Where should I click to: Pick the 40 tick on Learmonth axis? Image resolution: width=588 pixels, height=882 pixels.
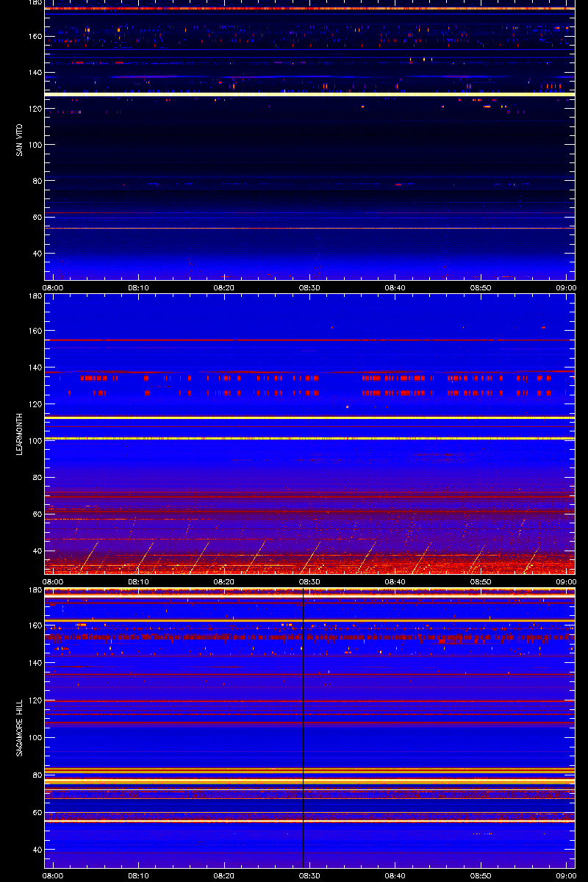pyautogui.click(x=38, y=551)
